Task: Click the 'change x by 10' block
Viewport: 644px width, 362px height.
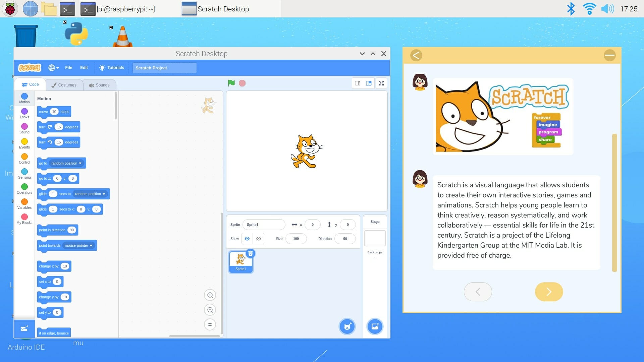Action: click(54, 266)
